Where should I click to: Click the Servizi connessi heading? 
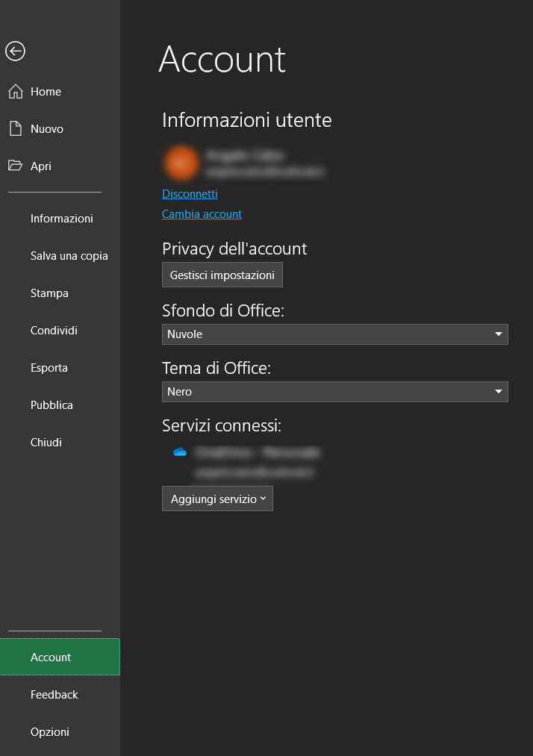(x=222, y=425)
